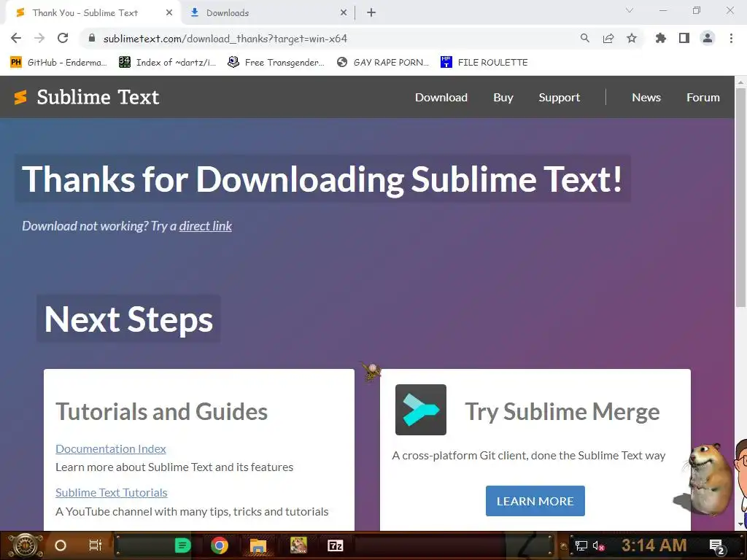Click the Chrome taskbar icon
This screenshot has height=560, width=747.
click(x=220, y=545)
